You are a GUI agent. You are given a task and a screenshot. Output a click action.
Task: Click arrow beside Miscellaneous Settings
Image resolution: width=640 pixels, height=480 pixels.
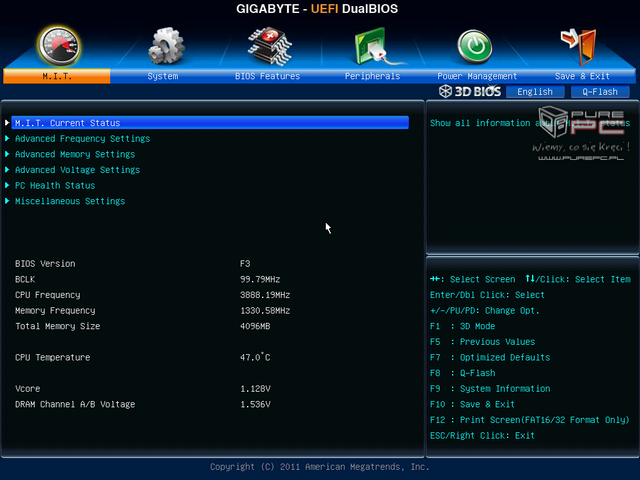7,201
